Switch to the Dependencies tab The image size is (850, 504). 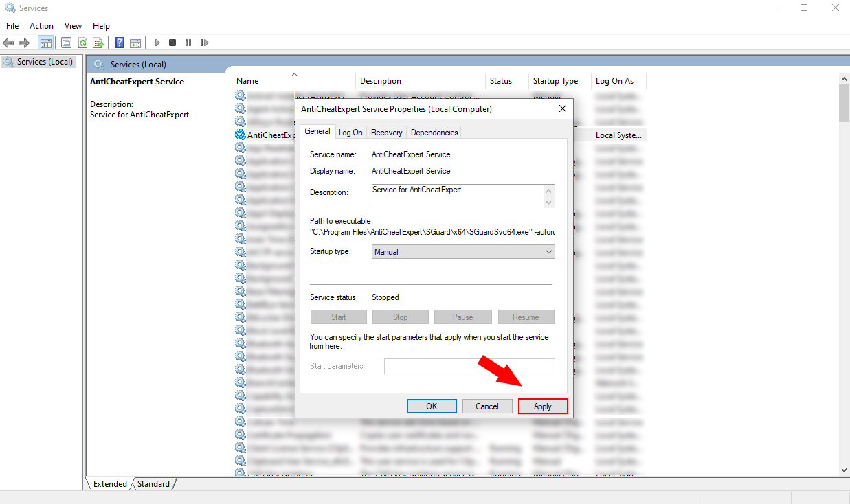tap(434, 133)
